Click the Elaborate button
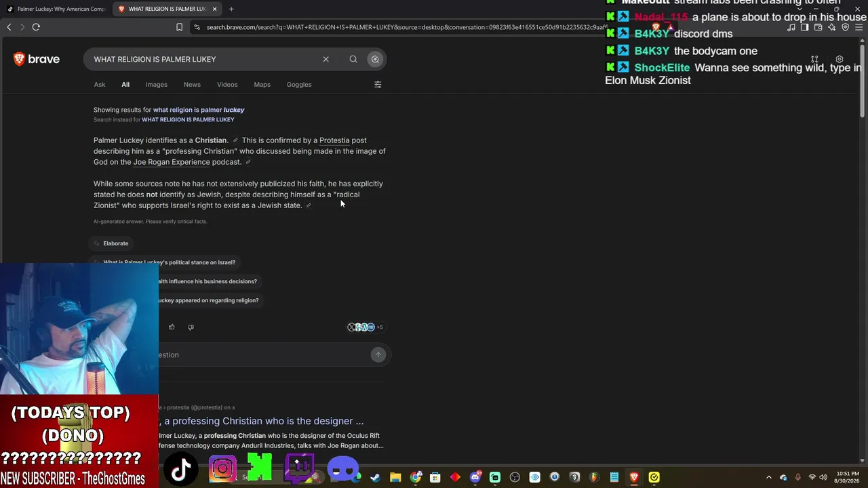Image resolution: width=868 pixels, height=488 pixels. click(111, 243)
